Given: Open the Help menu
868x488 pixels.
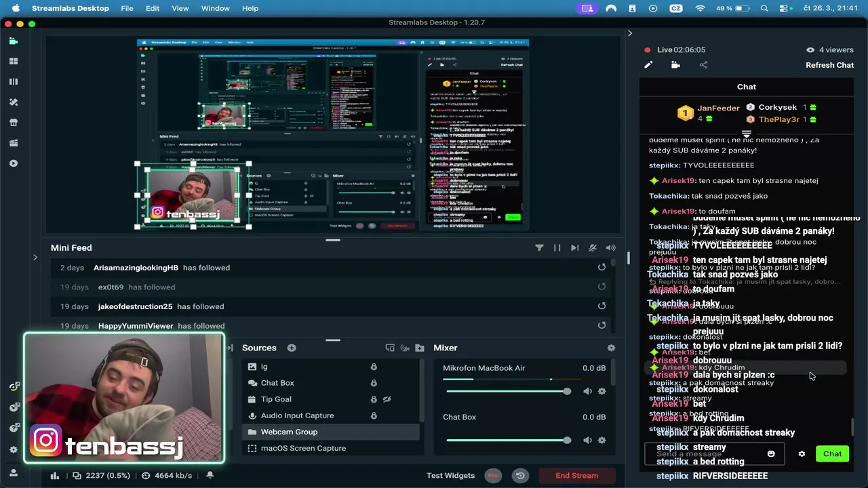Looking at the screenshot, I should coord(250,8).
